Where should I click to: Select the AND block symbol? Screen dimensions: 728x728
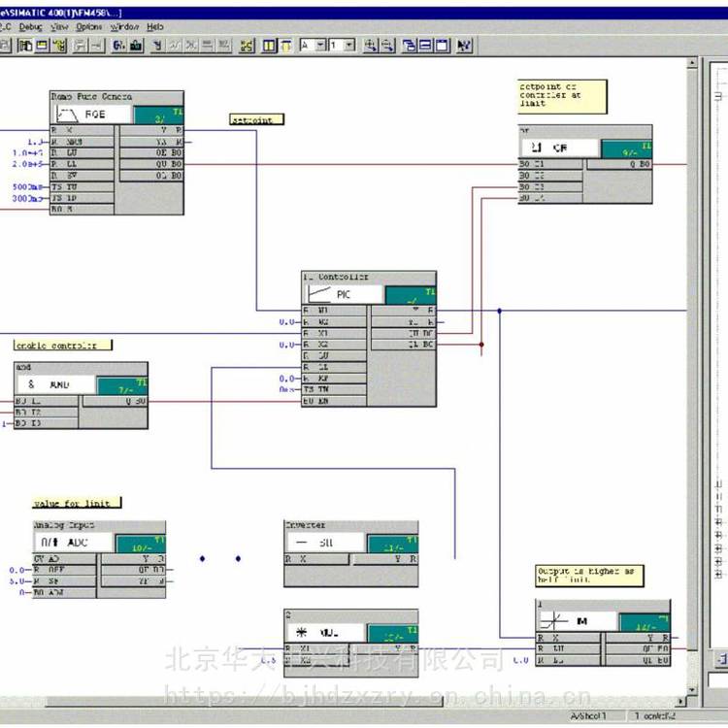(x=56, y=384)
